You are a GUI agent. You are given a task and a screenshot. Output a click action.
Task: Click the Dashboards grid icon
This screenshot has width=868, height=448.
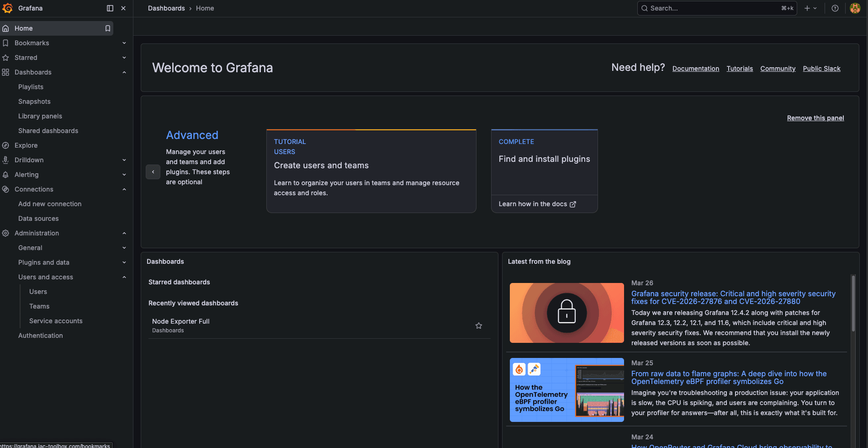[5, 72]
